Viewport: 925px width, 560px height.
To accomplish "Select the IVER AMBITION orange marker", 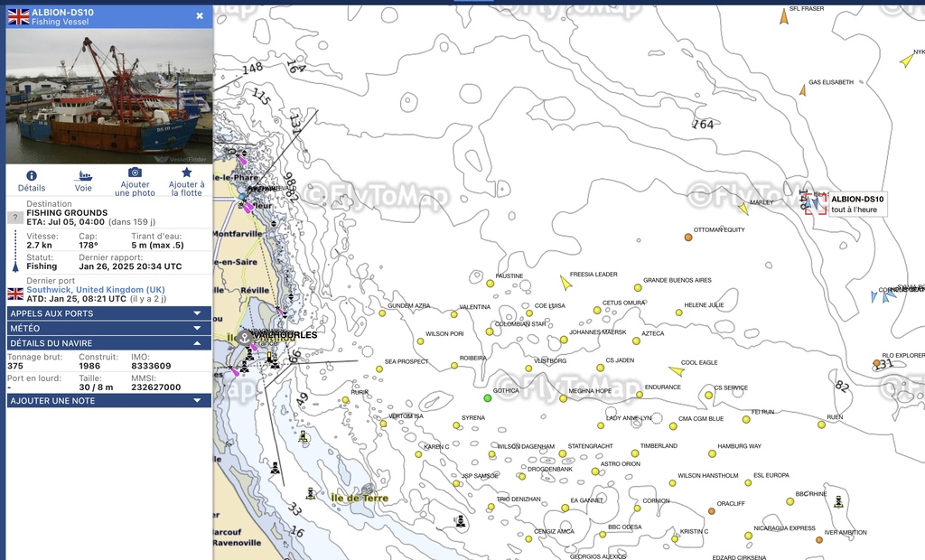I will pos(818,540).
